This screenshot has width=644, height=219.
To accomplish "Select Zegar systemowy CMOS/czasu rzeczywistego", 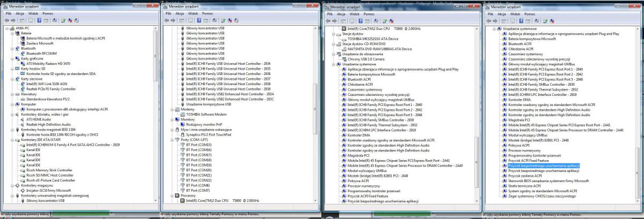I will (x=542, y=196).
